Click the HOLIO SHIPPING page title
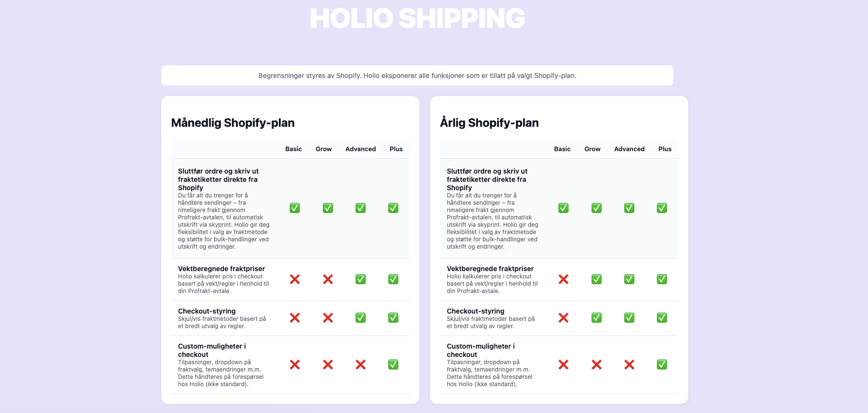The image size is (868, 413). 417,19
